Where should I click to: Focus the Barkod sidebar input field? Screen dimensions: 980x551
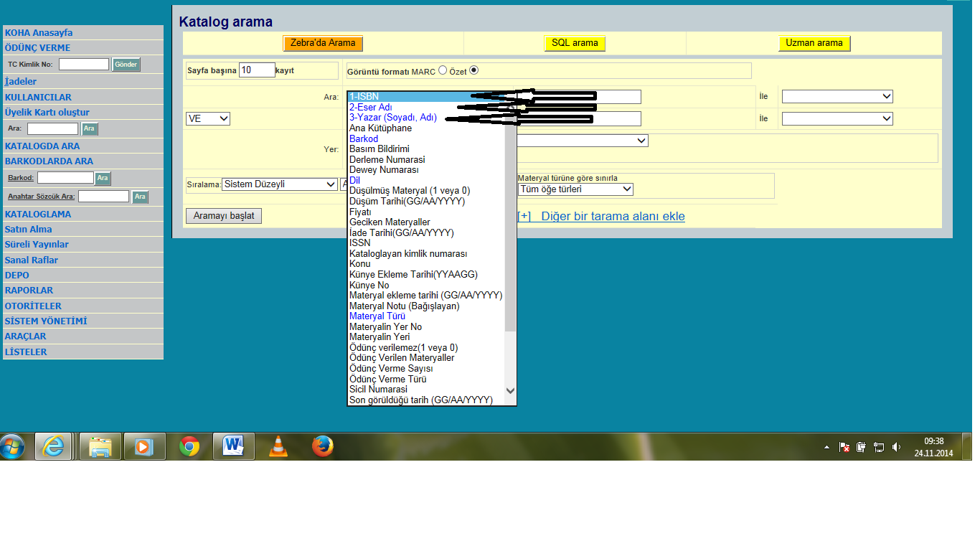click(x=65, y=177)
